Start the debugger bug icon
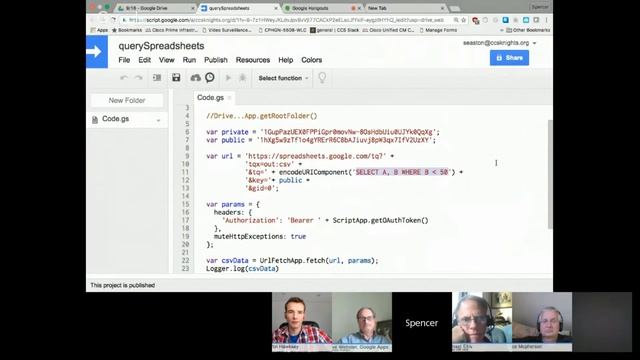 (242, 78)
